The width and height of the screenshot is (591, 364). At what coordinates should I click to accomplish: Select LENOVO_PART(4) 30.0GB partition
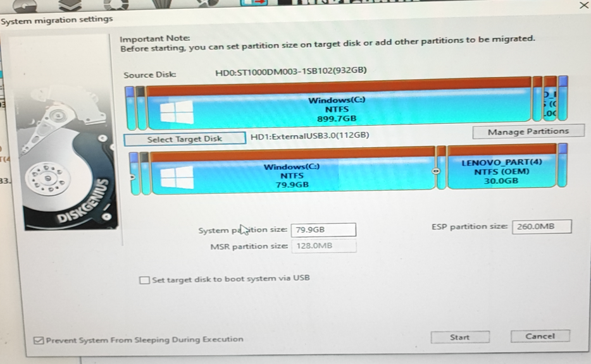click(502, 166)
